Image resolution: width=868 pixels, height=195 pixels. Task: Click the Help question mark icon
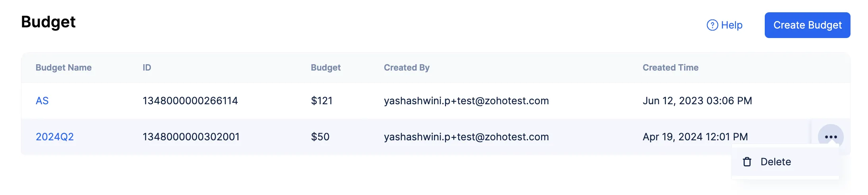[x=712, y=25]
